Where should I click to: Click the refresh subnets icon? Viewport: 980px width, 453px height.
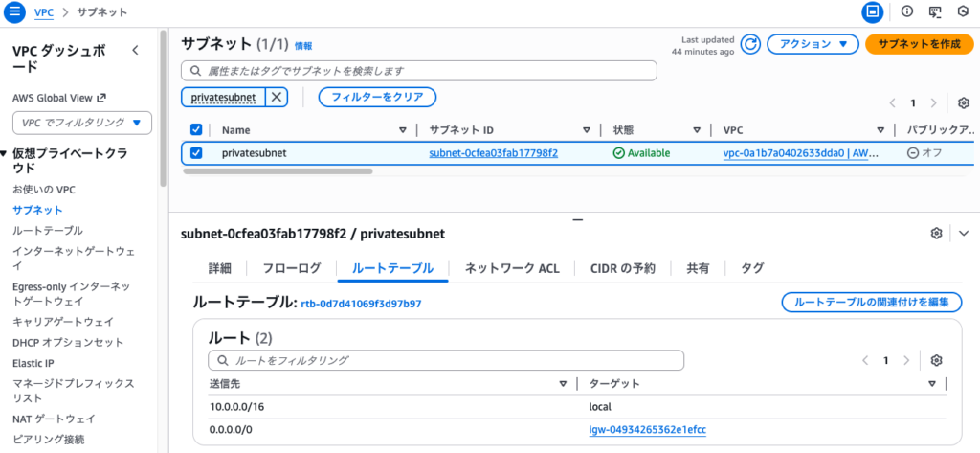pyautogui.click(x=751, y=44)
